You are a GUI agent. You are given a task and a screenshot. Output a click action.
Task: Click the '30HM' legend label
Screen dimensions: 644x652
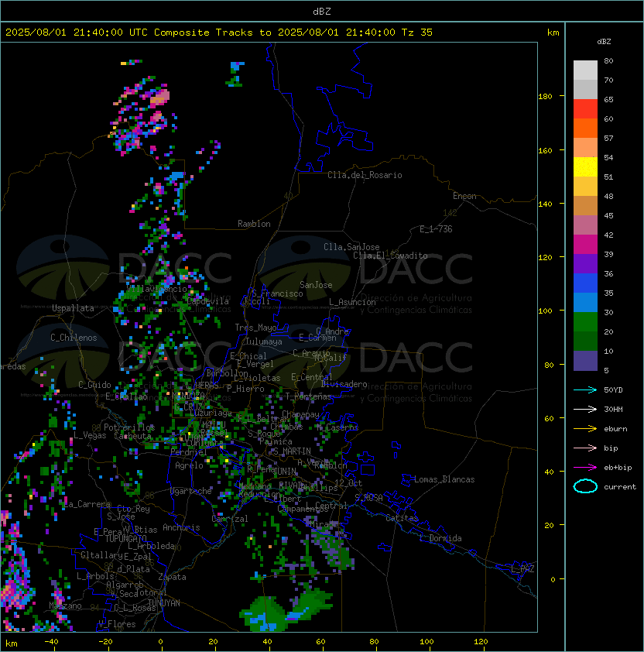coord(613,409)
